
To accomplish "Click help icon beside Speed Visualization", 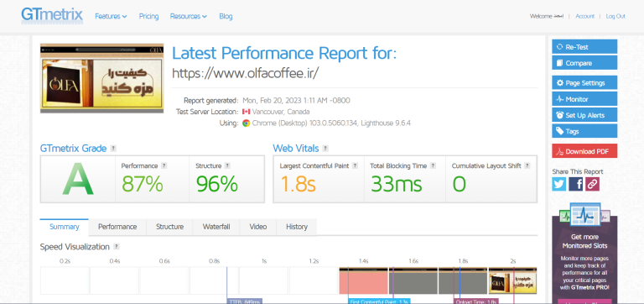I will point(117,247).
